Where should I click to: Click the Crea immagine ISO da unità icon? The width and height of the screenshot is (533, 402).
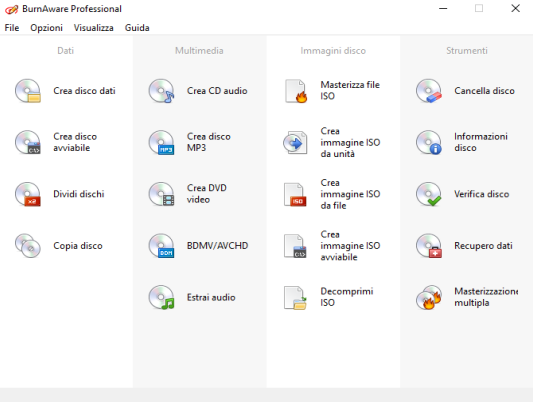pyautogui.click(x=295, y=142)
